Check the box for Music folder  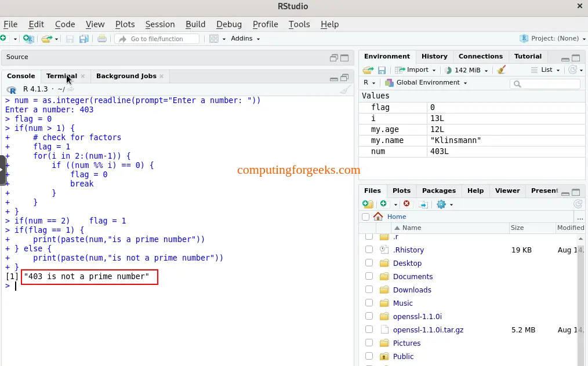[x=369, y=303]
